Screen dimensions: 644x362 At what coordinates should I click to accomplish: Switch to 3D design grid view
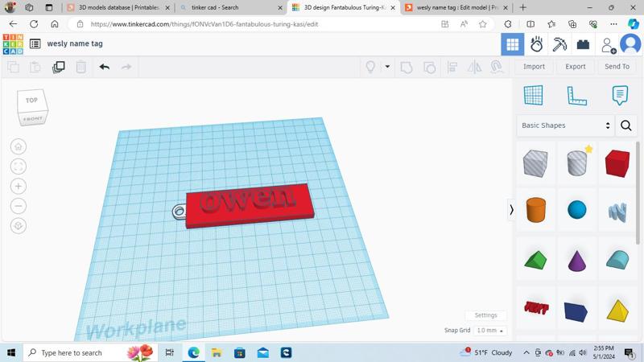coord(513,44)
